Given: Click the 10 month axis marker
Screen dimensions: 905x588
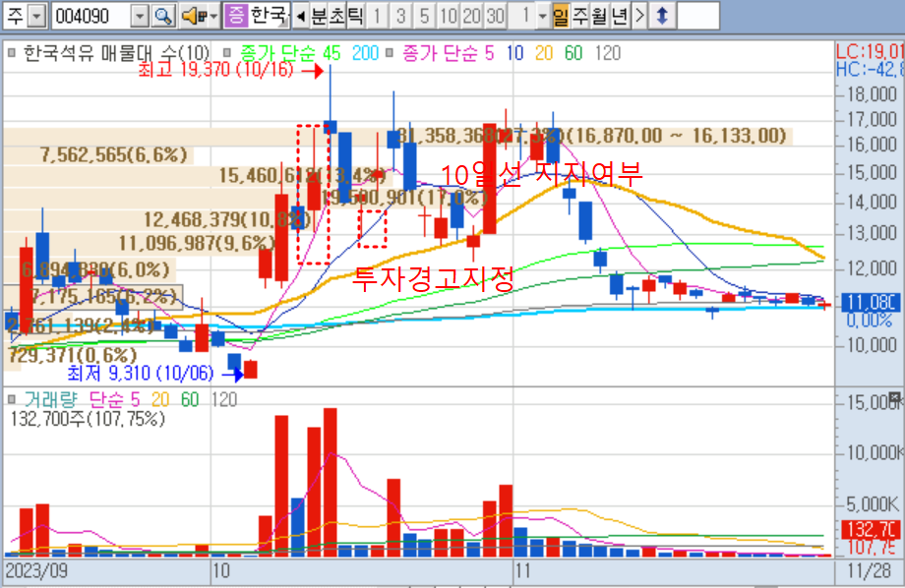Looking at the screenshot, I should coord(221,571).
